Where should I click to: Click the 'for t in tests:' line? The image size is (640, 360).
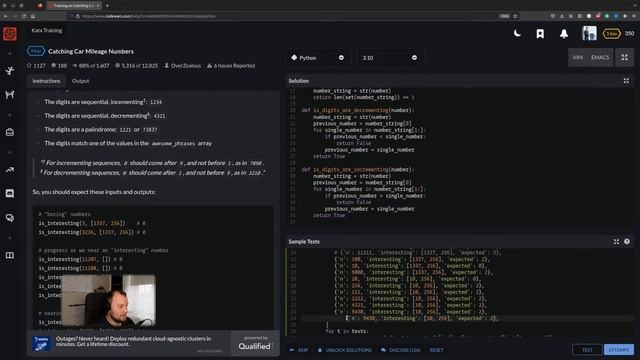coord(347,331)
